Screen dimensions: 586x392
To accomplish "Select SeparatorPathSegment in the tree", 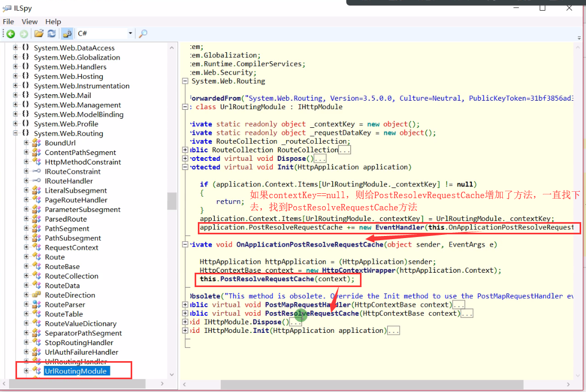I will click(x=83, y=333).
